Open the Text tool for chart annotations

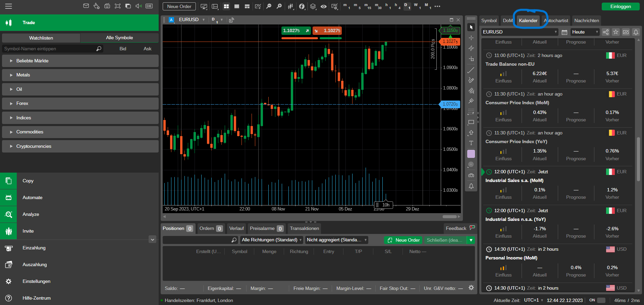click(471, 143)
